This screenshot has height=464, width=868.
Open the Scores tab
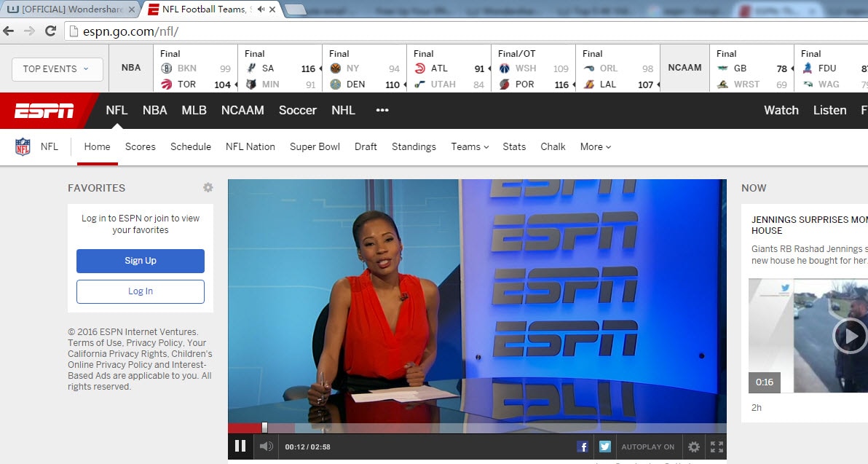140,146
